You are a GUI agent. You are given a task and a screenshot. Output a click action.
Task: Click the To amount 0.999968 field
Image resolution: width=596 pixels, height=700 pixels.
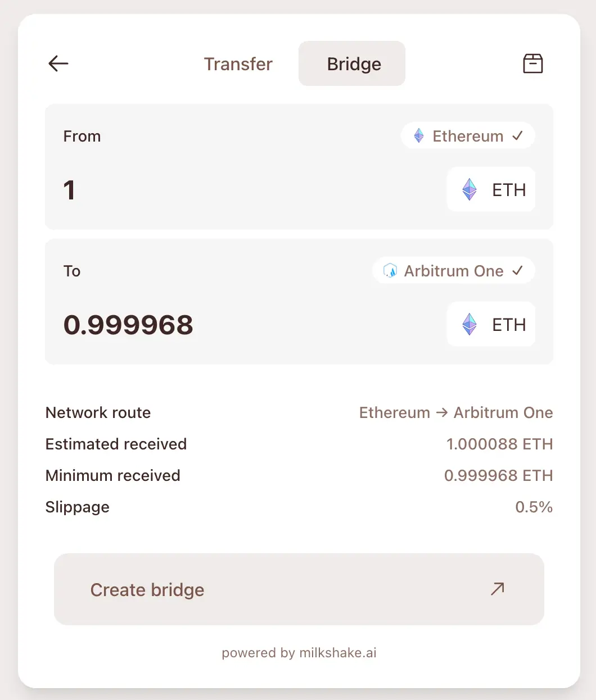click(128, 325)
